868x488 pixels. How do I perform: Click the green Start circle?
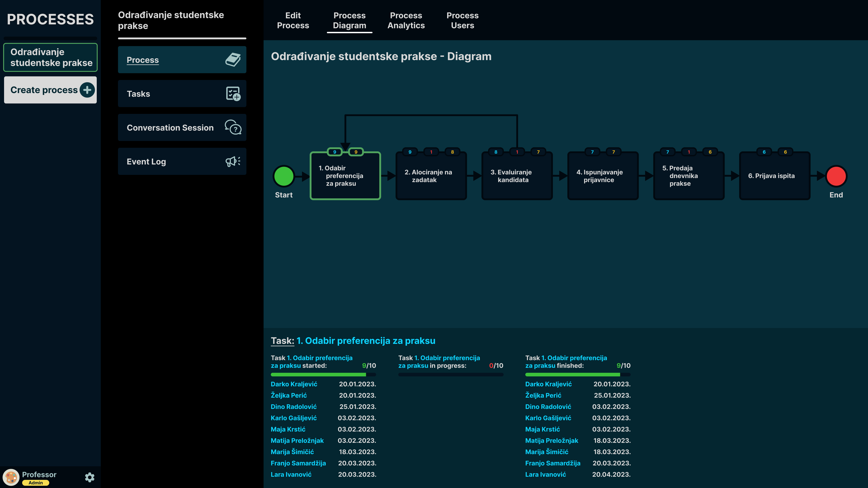284,176
